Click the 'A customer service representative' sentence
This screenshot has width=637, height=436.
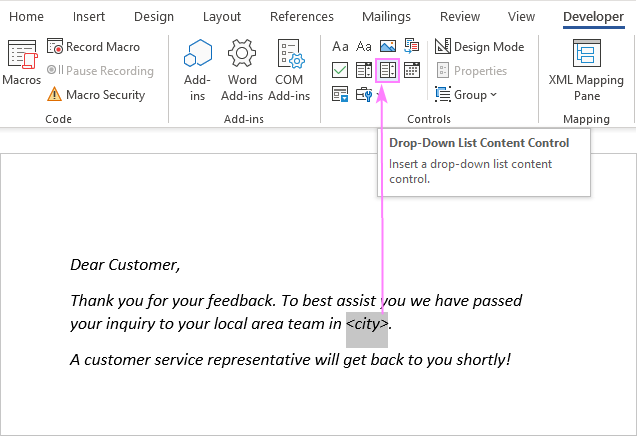(290, 360)
